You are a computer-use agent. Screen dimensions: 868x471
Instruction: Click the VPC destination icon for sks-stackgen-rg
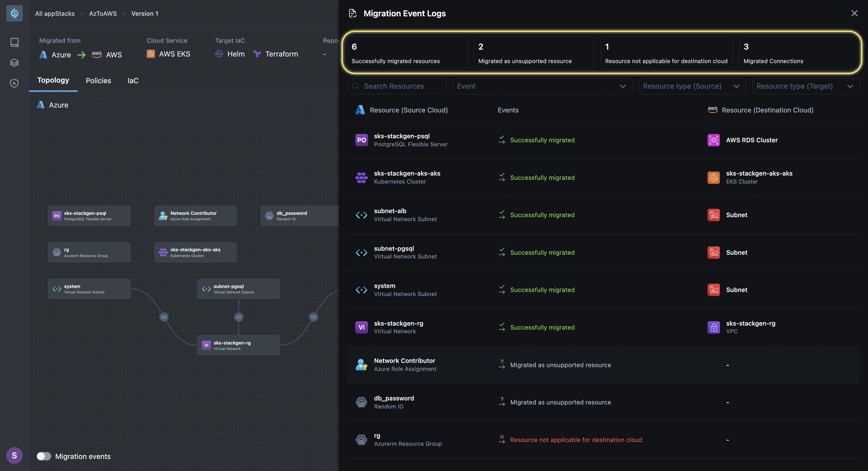[714, 327]
